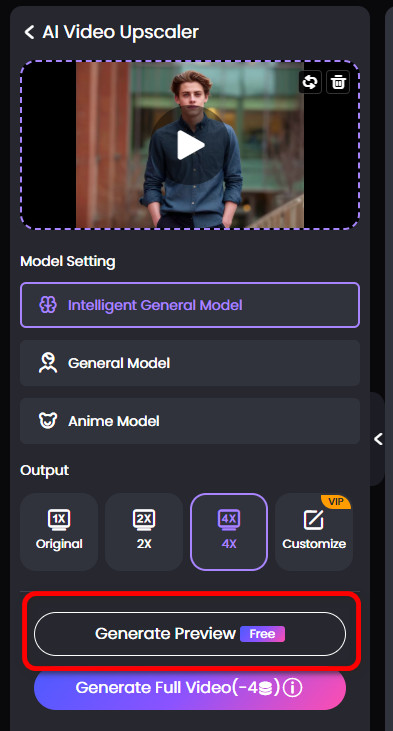
Task: Open info icon on Generate Full Video
Action: [x=292, y=688]
